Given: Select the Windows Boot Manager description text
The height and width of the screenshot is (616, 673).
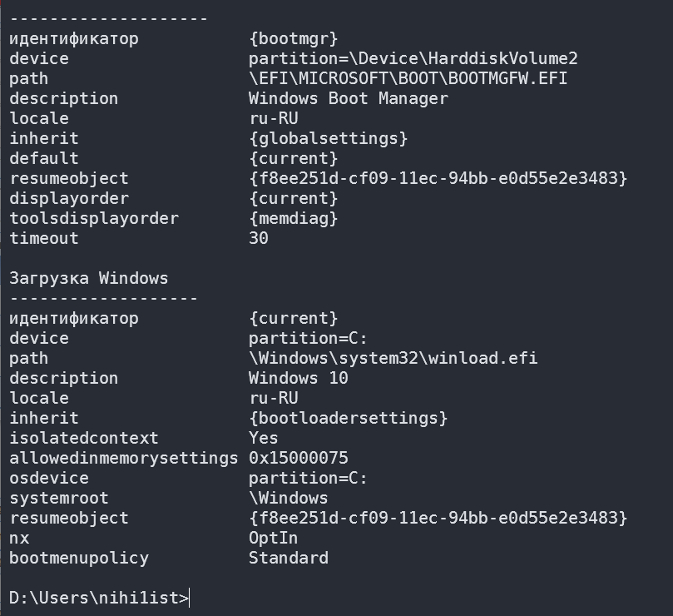Looking at the screenshot, I should pos(348,99).
